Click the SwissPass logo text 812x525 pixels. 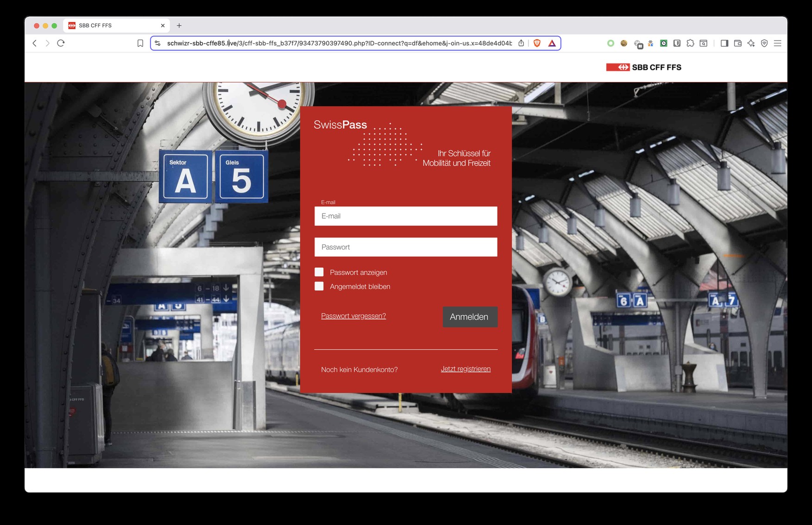pyautogui.click(x=340, y=125)
